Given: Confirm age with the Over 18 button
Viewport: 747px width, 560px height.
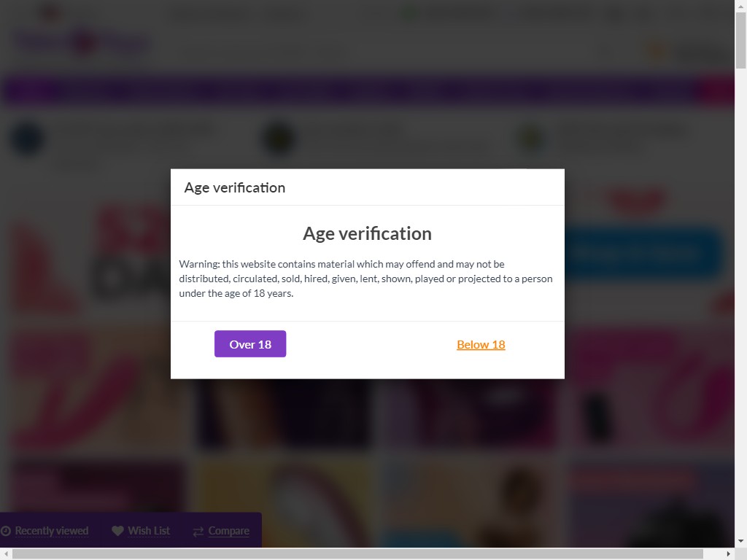Looking at the screenshot, I should pos(250,344).
